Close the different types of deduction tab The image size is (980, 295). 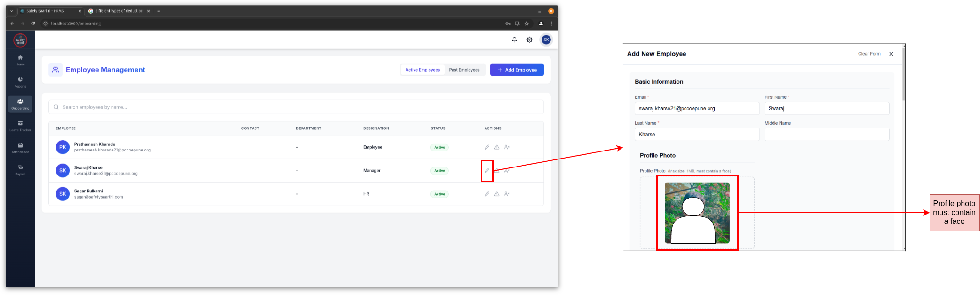(x=148, y=11)
